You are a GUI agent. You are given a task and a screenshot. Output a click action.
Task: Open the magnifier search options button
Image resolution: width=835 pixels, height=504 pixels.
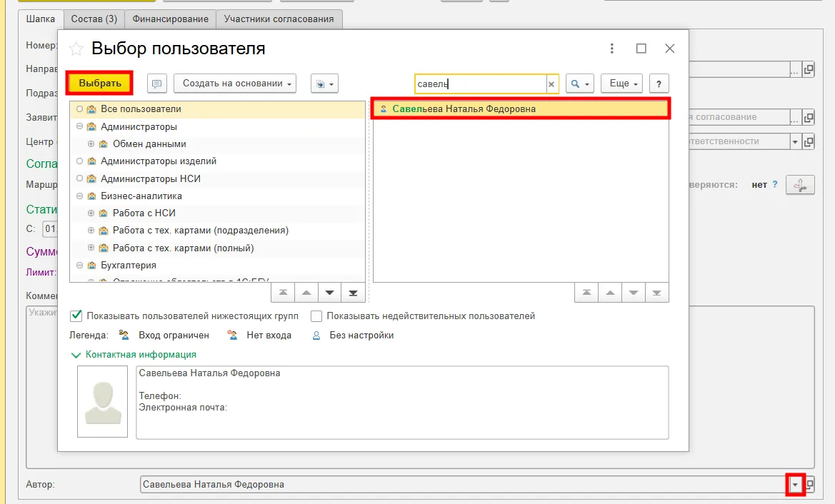(579, 84)
